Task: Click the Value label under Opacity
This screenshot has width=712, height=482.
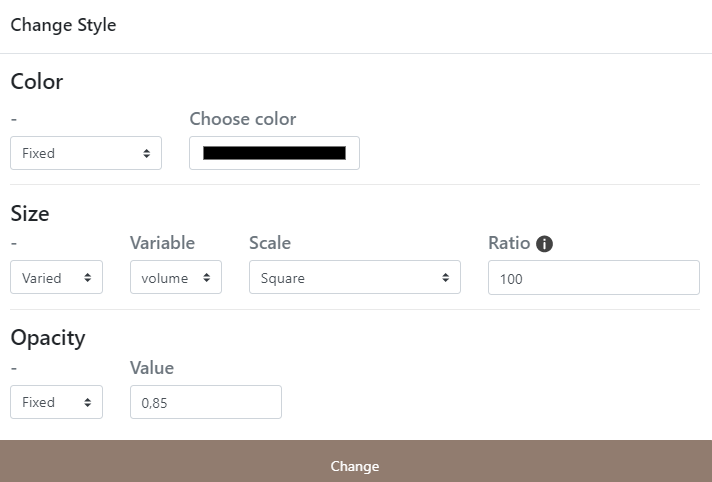Action: coord(152,368)
